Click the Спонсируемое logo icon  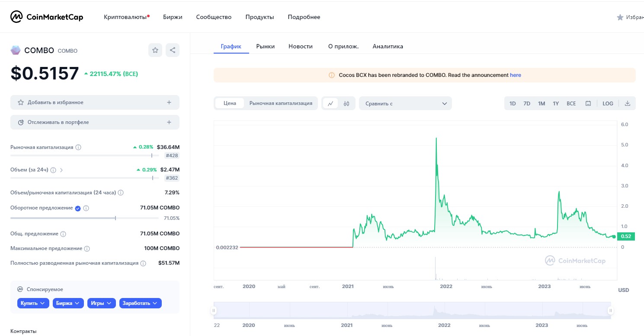(20, 289)
